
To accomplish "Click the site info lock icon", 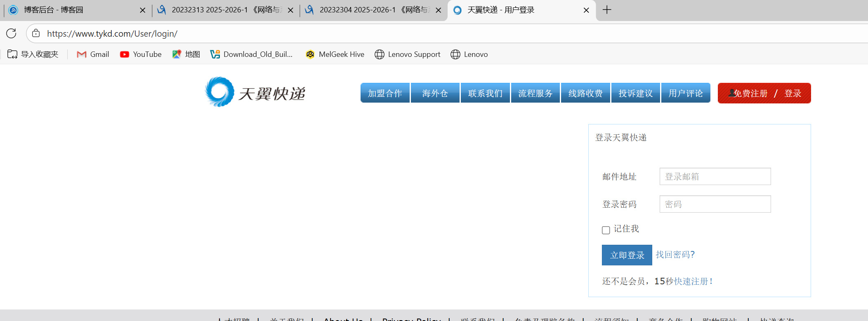I will pyautogui.click(x=36, y=33).
